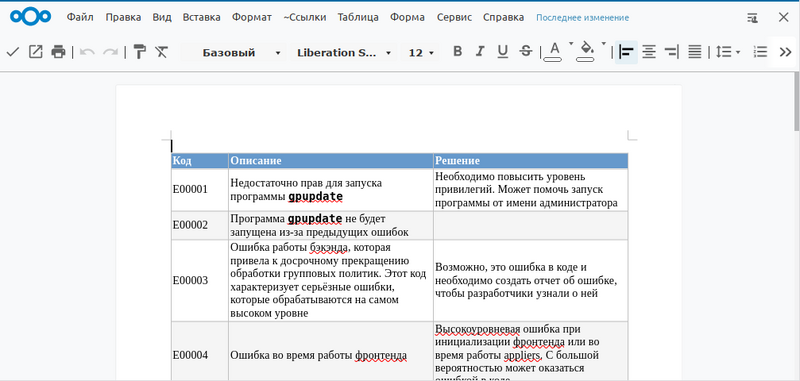Image resolution: width=800 pixels, height=381 pixels.
Task: Click the empty solution cell of E00002
Action: click(531, 225)
